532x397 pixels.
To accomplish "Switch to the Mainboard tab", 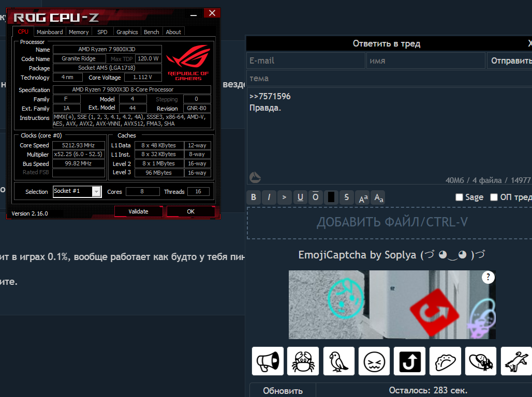I will [50, 32].
